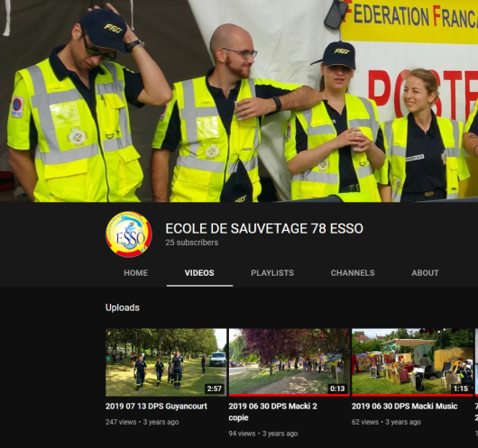The image size is (478, 448).
Task: Click the 0:13 duration badge
Action: tap(337, 389)
